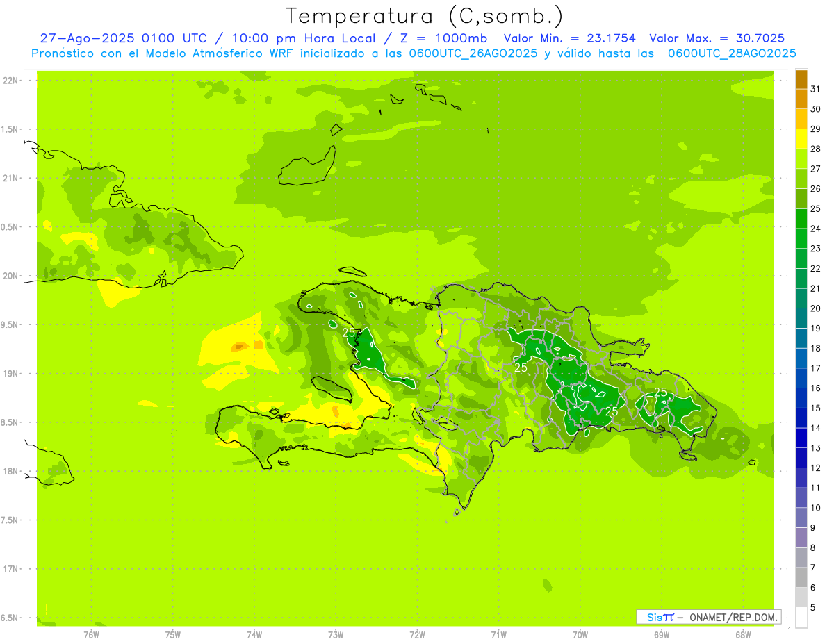Click the '17N' latitude axis label

11,569
